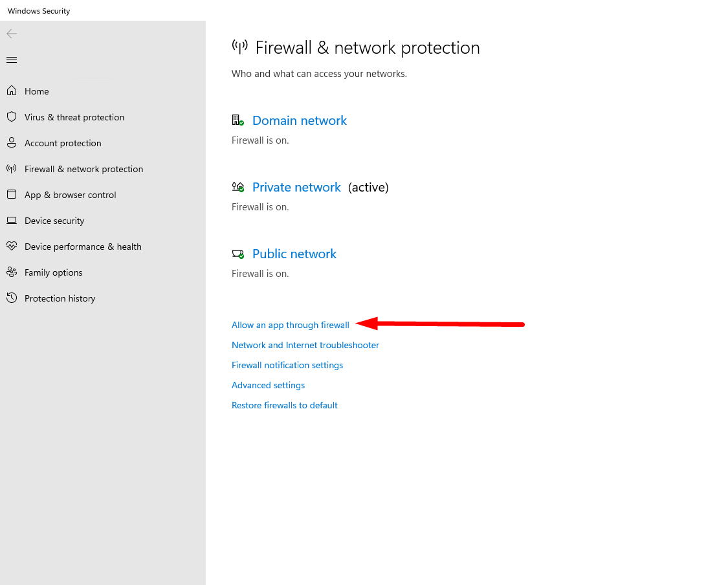The image size is (728, 585).
Task: Open Private network settings
Action: coord(296,187)
